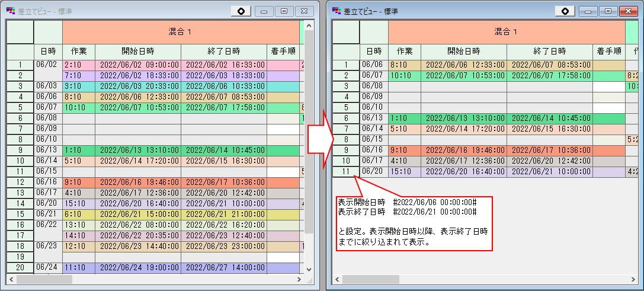Click cell 10:10 in right window
The width and height of the screenshot is (644, 291).
click(x=405, y=76)
